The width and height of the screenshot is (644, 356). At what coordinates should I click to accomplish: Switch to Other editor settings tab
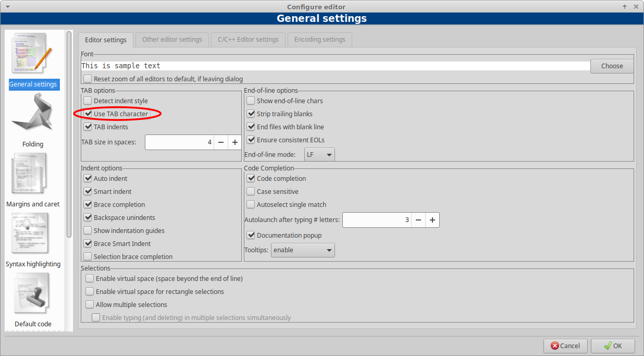click(x=172, y=40)
